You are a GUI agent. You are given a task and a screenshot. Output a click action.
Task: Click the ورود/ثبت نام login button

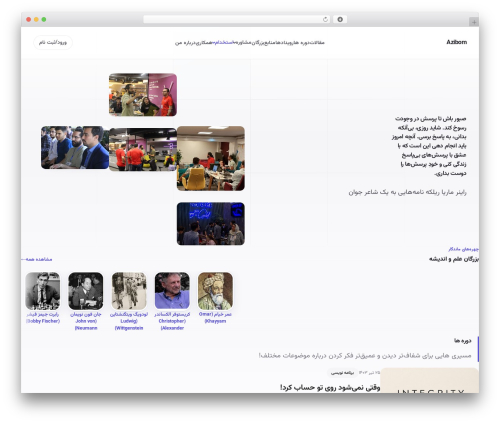click(x=53, y=42)
